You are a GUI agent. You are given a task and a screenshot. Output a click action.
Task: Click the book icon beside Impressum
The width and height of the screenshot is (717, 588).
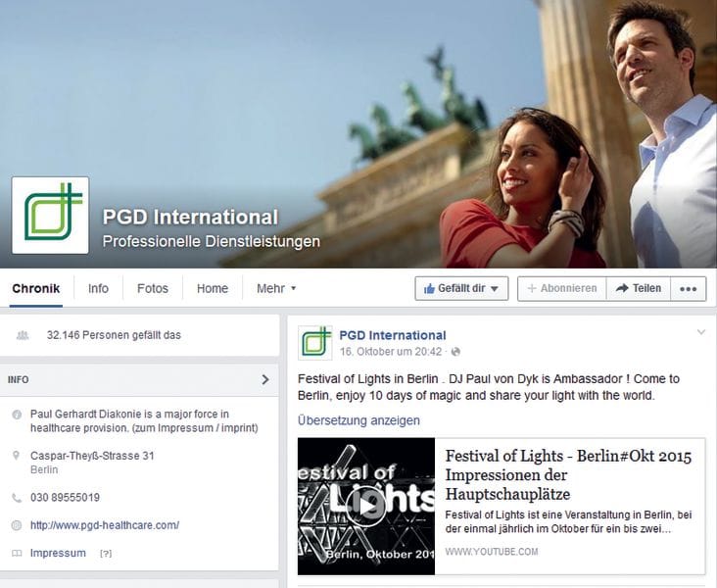point(17,554)
